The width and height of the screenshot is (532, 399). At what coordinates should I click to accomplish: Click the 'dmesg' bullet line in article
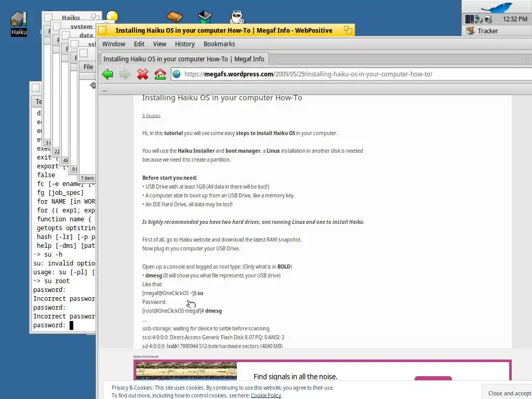coord(211,275)
